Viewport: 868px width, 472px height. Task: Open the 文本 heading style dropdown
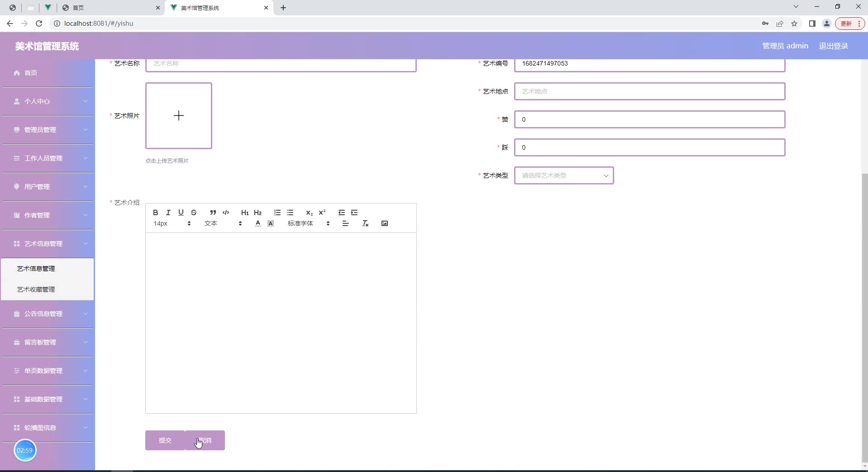pyautogui.click(x=223, y=223)
